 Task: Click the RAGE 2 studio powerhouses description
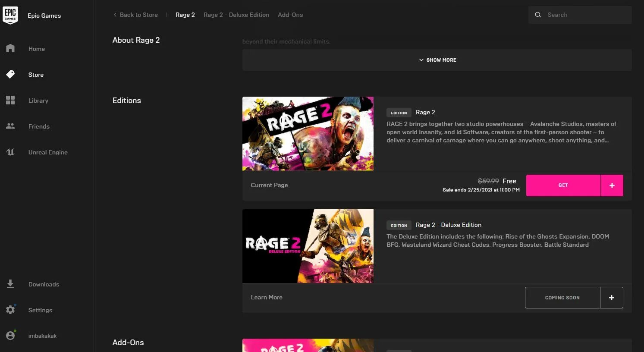(501, 132)
